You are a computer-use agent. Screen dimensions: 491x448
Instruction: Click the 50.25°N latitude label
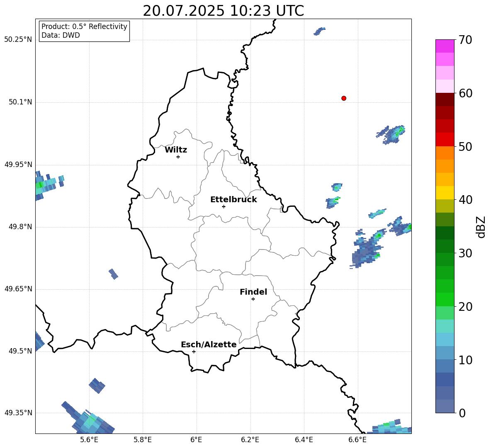click(18, 40)
